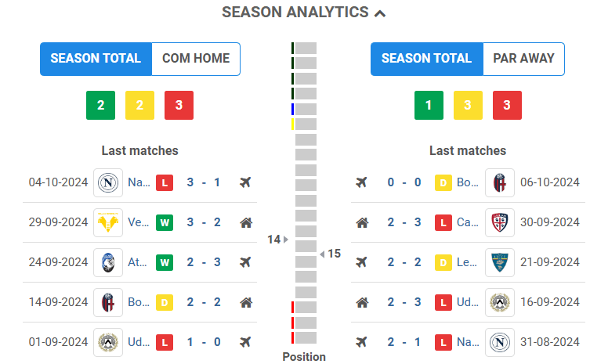Click the red L result badge on 30-09-2024
590x364 pixels.
443,223
